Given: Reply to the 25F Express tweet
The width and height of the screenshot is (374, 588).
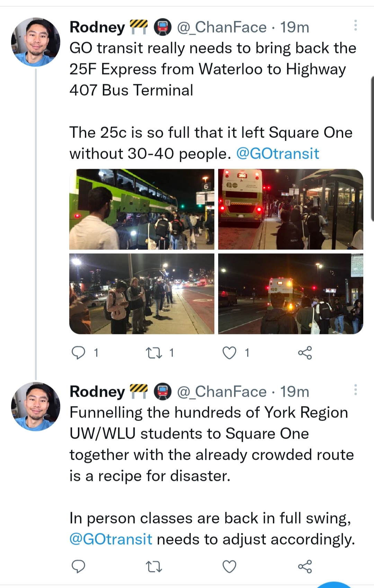Looking at the screenshot, I should tap(79, 353).
